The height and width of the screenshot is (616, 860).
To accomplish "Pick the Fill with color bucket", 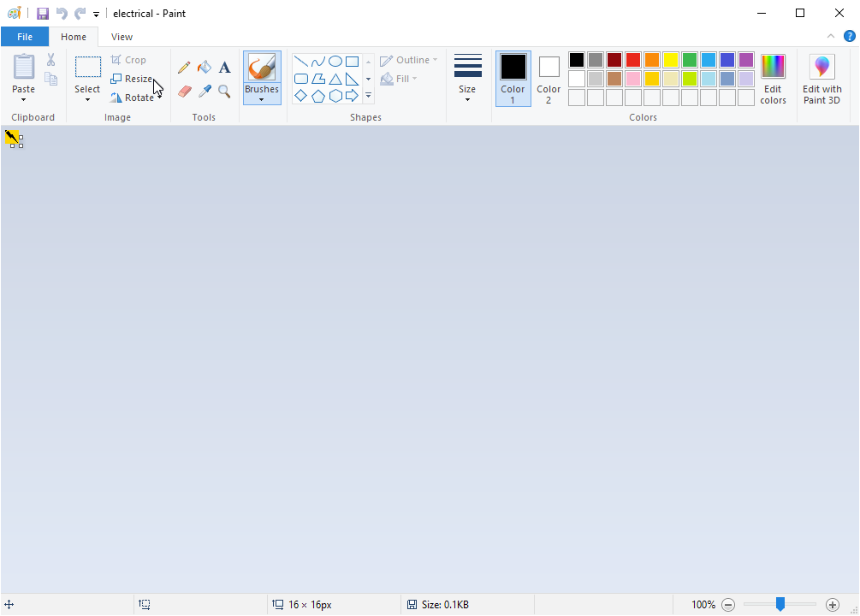I will tap(205, 68).
